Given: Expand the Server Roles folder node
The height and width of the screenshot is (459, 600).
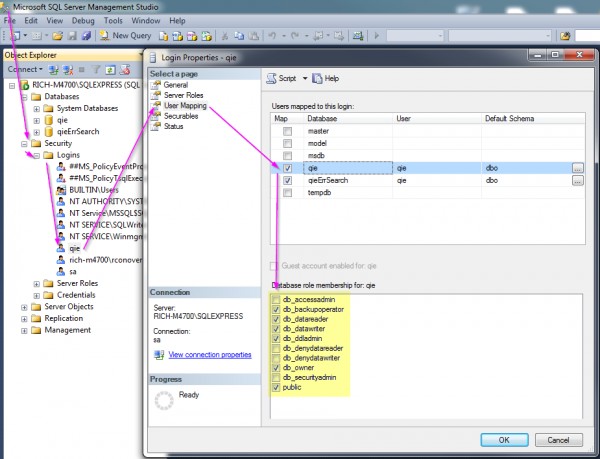Looking at the screenshot, I should pos(36,284).
